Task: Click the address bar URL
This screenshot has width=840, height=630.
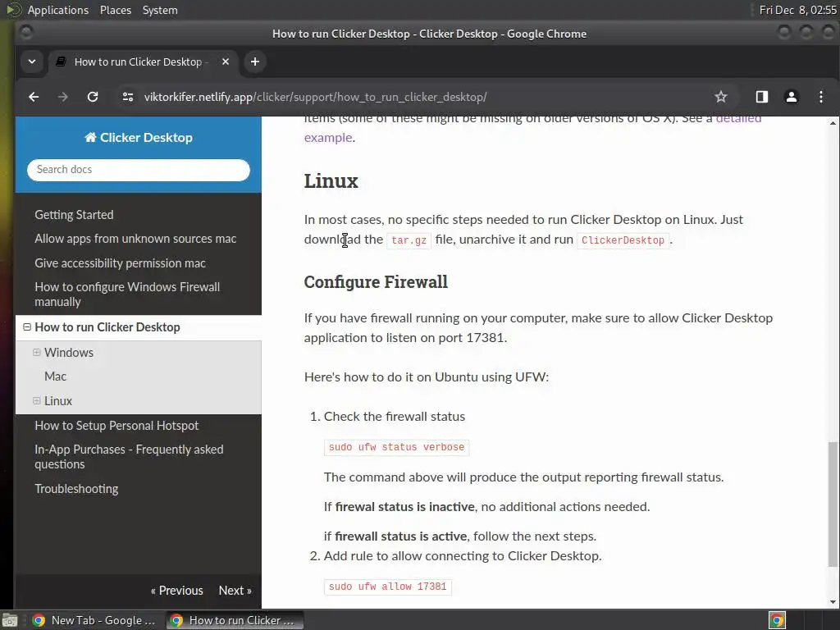Action: [x=315, y=97]
